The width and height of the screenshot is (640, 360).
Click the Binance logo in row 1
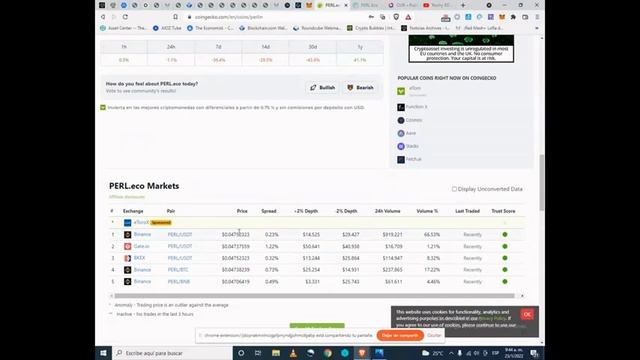click(x=128, y=234)
